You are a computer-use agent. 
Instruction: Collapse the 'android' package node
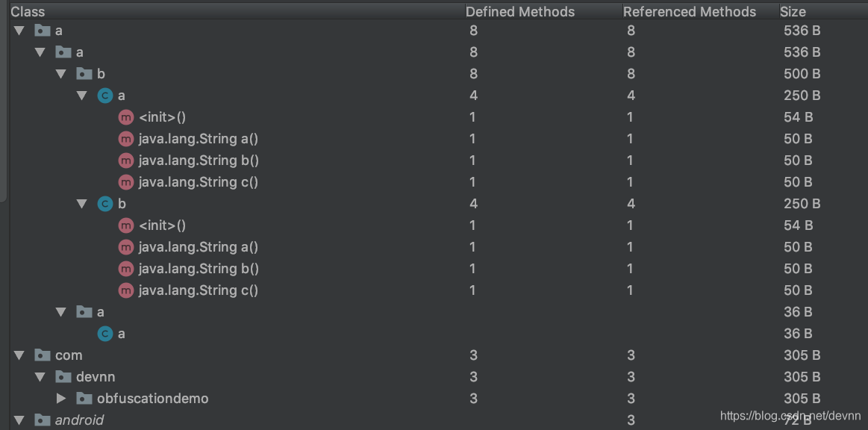pos(19,420)
